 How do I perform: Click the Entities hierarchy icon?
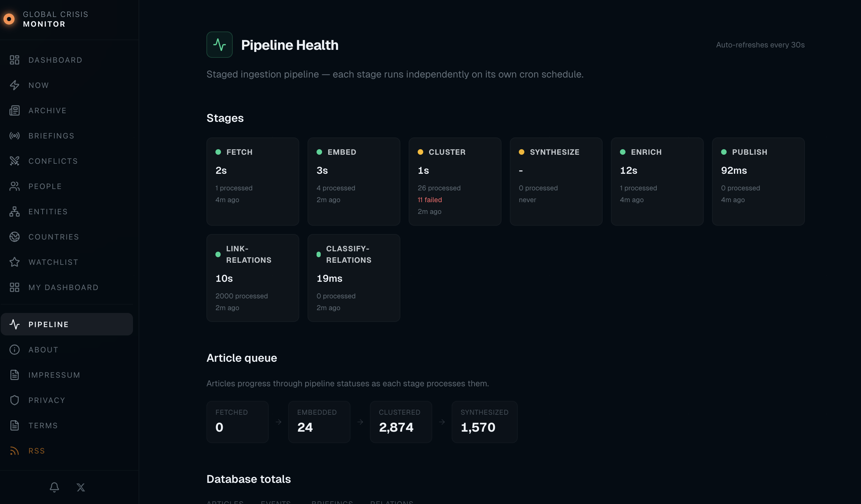15,211
